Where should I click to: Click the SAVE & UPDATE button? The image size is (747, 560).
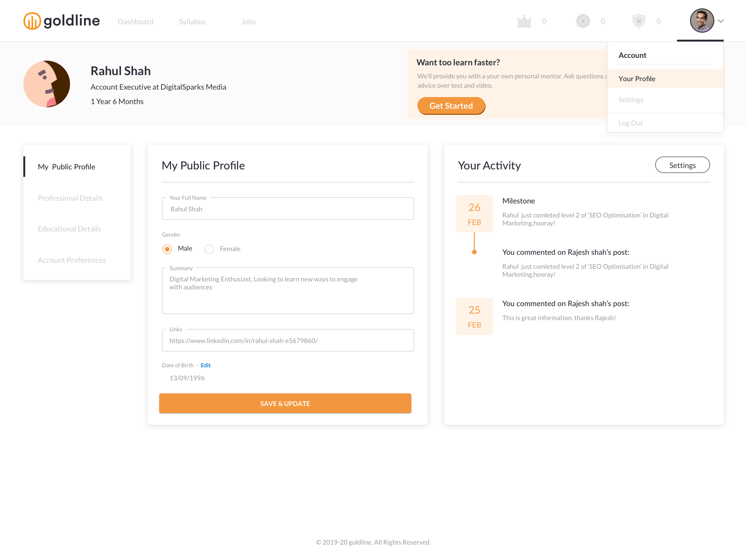click(x=285, y=403)
